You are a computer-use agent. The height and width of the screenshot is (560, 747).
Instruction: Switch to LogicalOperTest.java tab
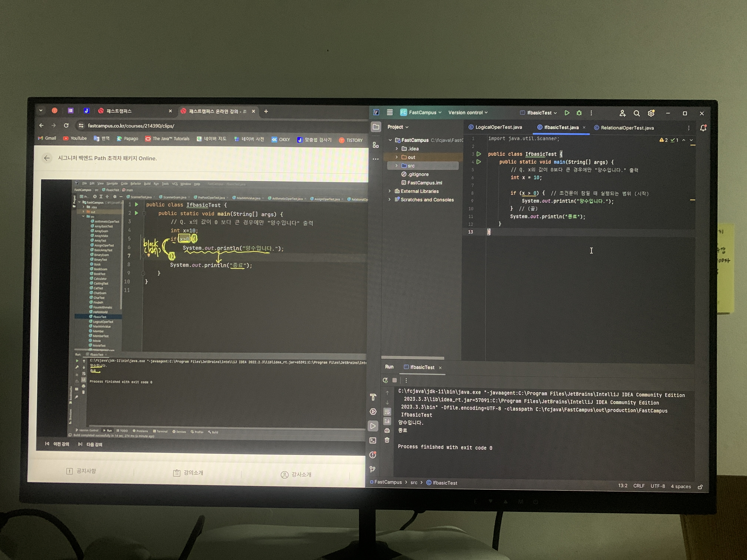[x=498, y=127]
